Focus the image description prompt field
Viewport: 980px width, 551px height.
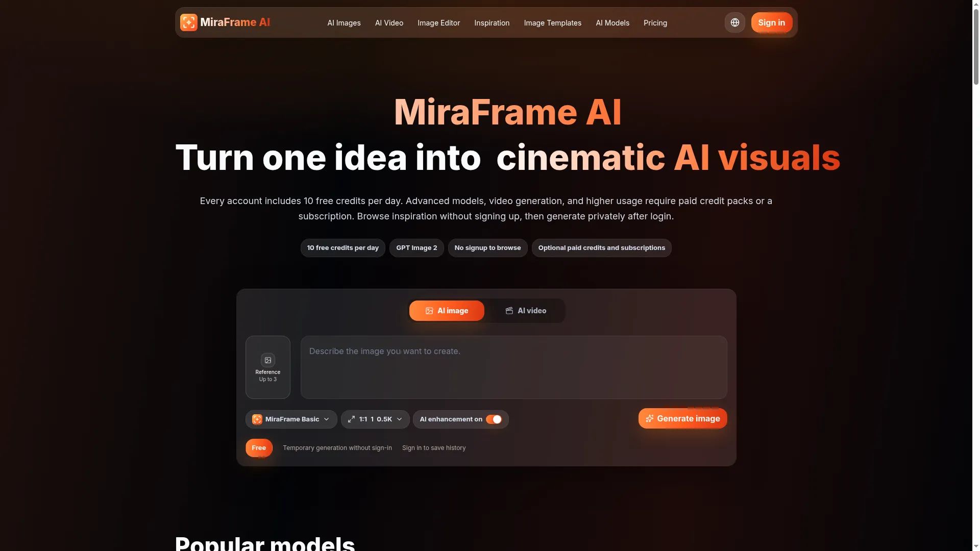point(513,367)
